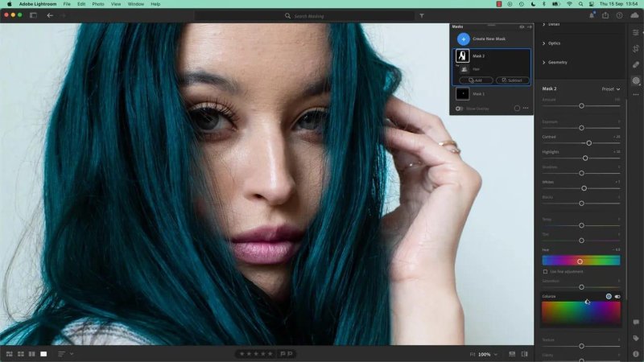This screenshot has width=644, height=362.
Task: Open the Window menu
Action: point(135,4)
